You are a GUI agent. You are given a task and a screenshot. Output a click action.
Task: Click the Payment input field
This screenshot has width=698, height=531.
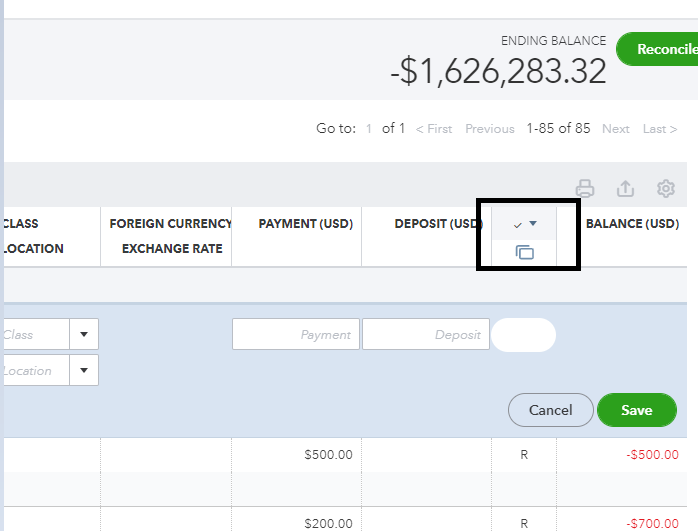[x=296, y=335]
